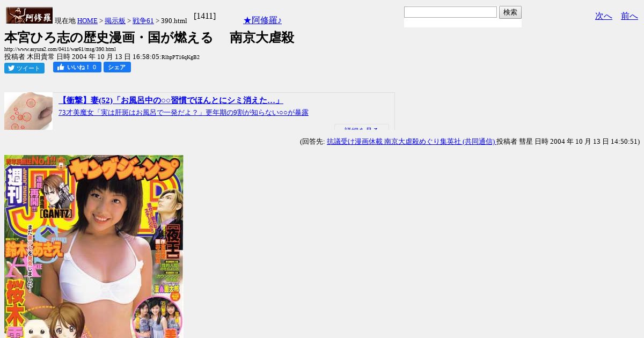644x338 pixels.
Task: Click the post title 本宮ひろ志の歴史漫画
Action: tap(149, 38)
